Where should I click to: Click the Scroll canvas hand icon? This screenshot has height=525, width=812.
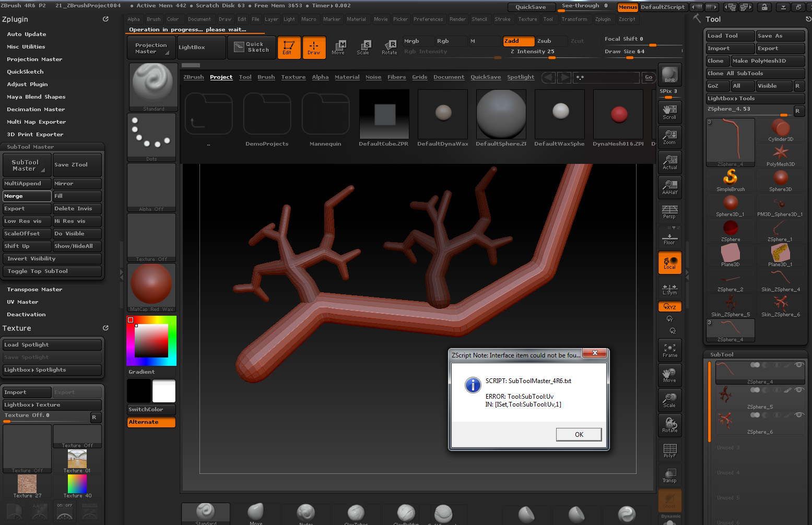tap(669, 112)
